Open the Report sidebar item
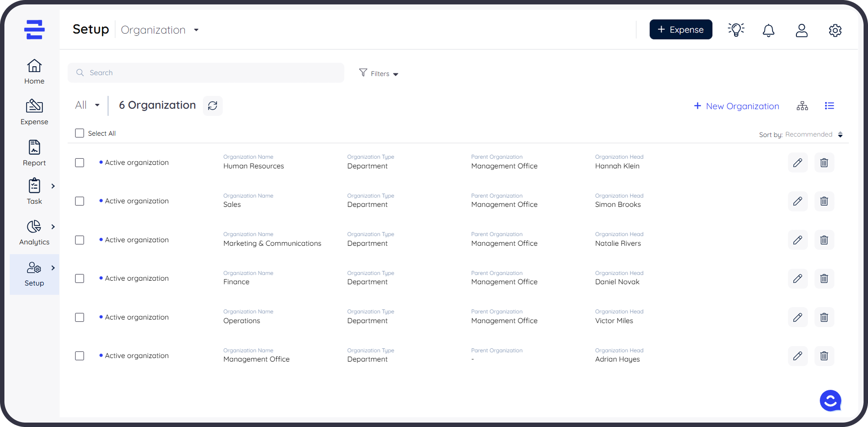 [x=34, y=153]
